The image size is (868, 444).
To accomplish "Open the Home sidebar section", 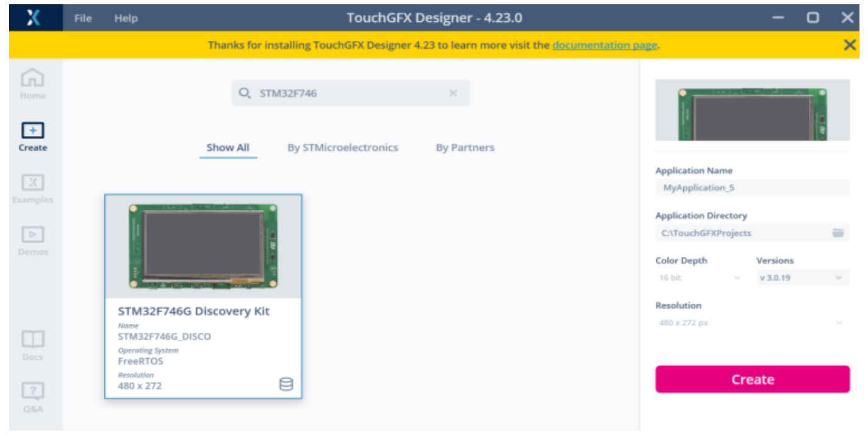I will pyautogui.click(x=33, y=84).
